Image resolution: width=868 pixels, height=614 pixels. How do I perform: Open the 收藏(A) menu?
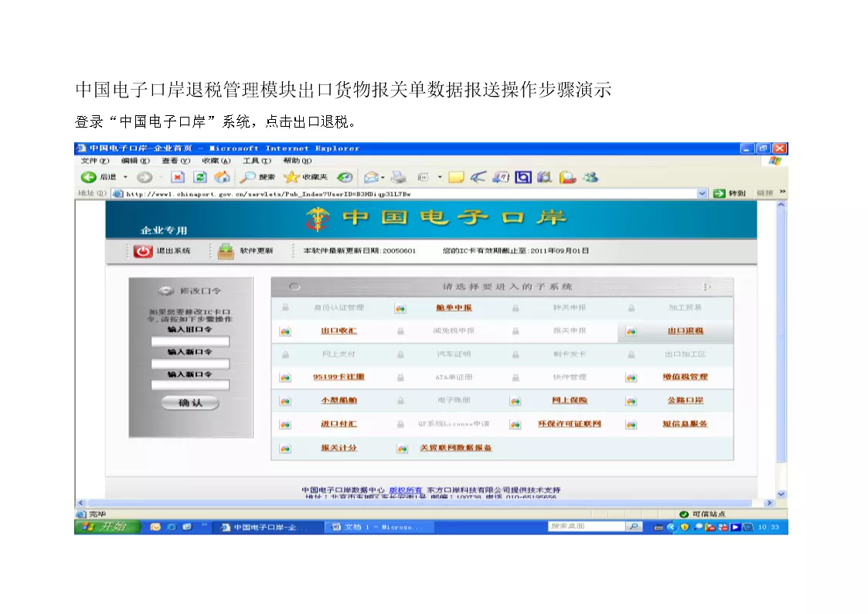(216, 161)
